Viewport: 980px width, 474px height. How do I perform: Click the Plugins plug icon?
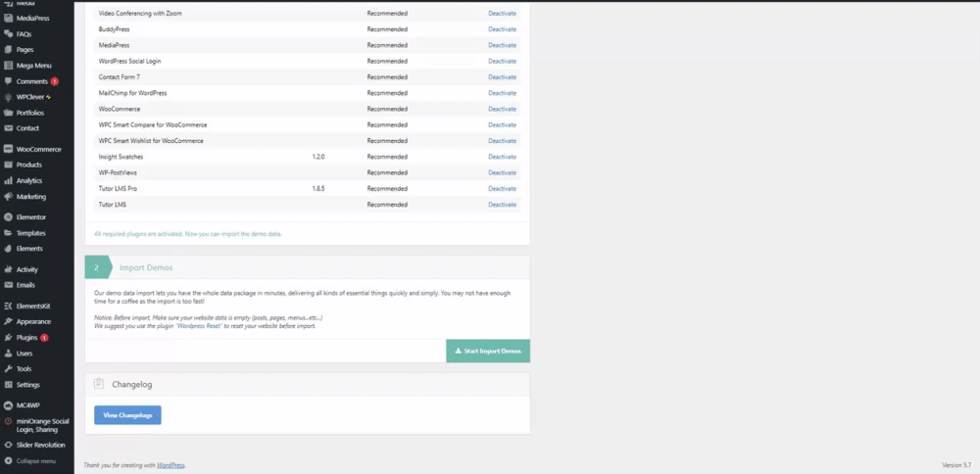coord(8,338)
